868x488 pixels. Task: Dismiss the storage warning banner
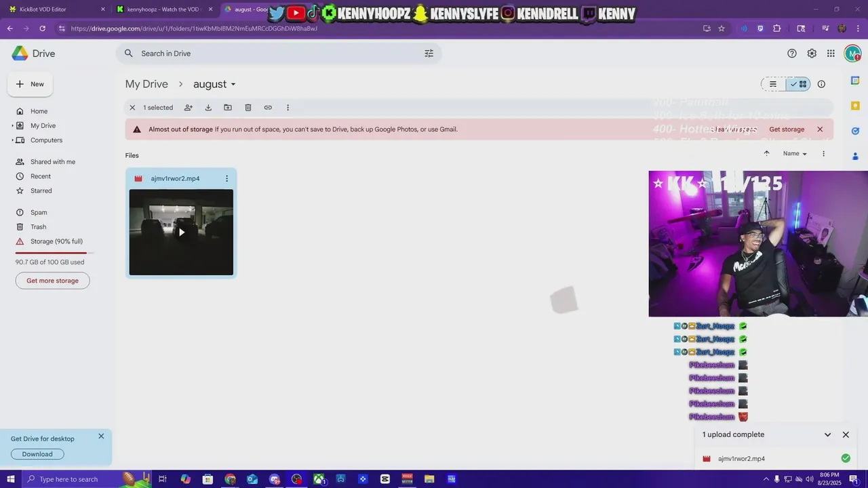click(820, 129)
